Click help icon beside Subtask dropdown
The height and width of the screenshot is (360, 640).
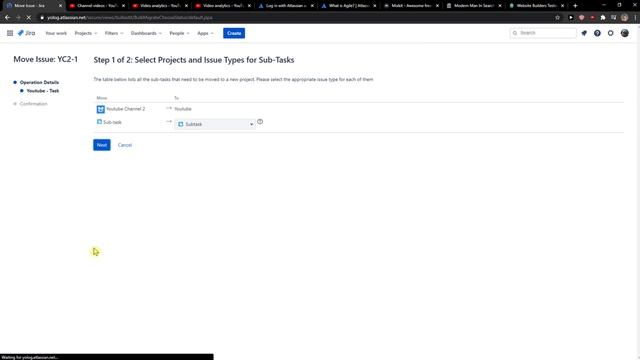pos(260,122)
